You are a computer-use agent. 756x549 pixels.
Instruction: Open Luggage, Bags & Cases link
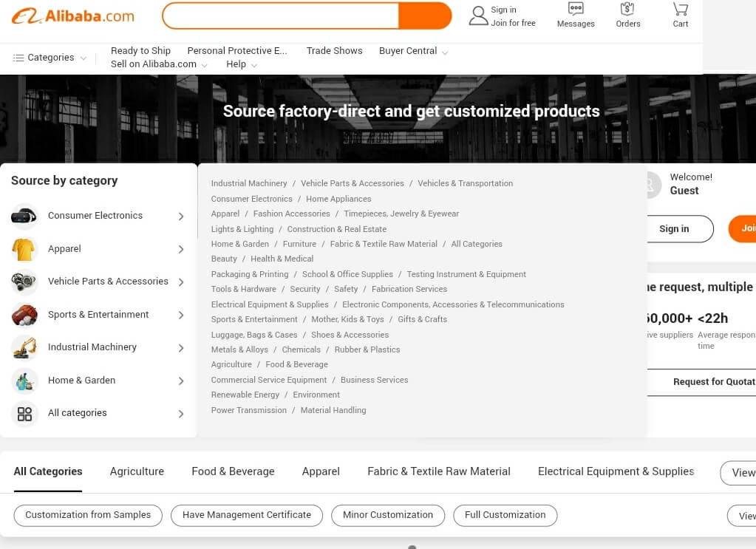(x=254, y=335)
